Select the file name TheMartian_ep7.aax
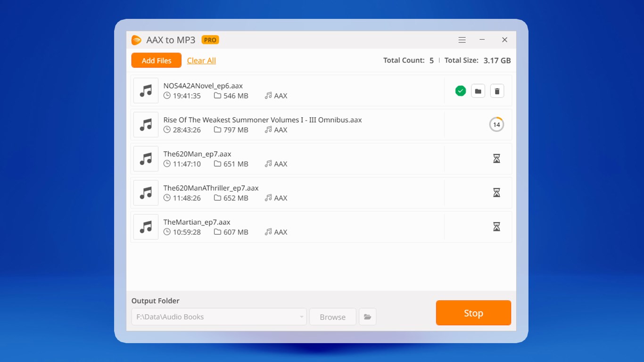 (x=197, y=222)
